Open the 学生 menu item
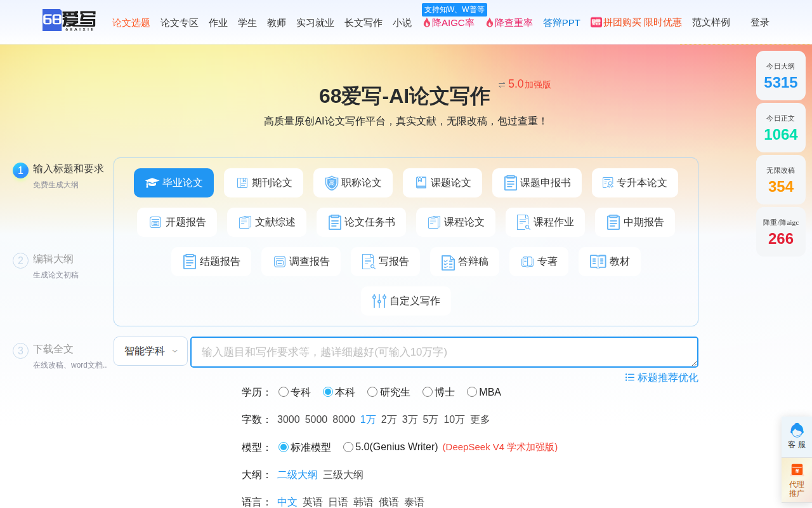Viewport: 812px width, 508px height. [x=247, y=23]
